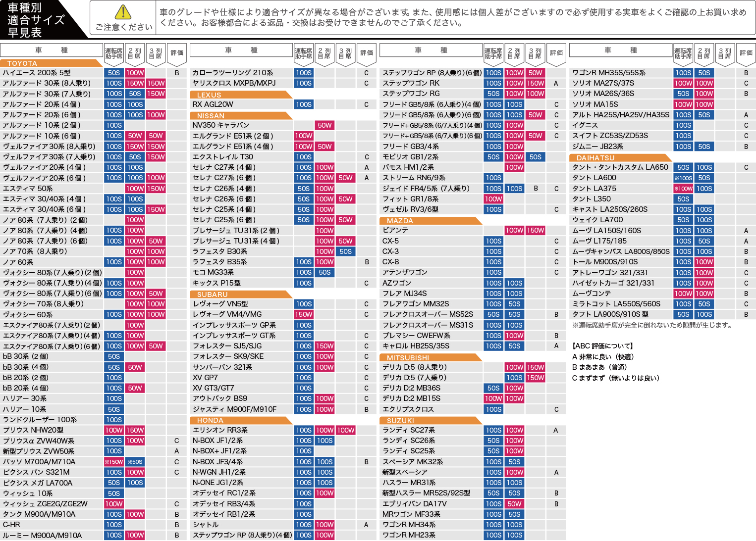The width and height of the screenshot is (756, 541).
Task: Select the TOYOTA brand header
Action: 22,63
